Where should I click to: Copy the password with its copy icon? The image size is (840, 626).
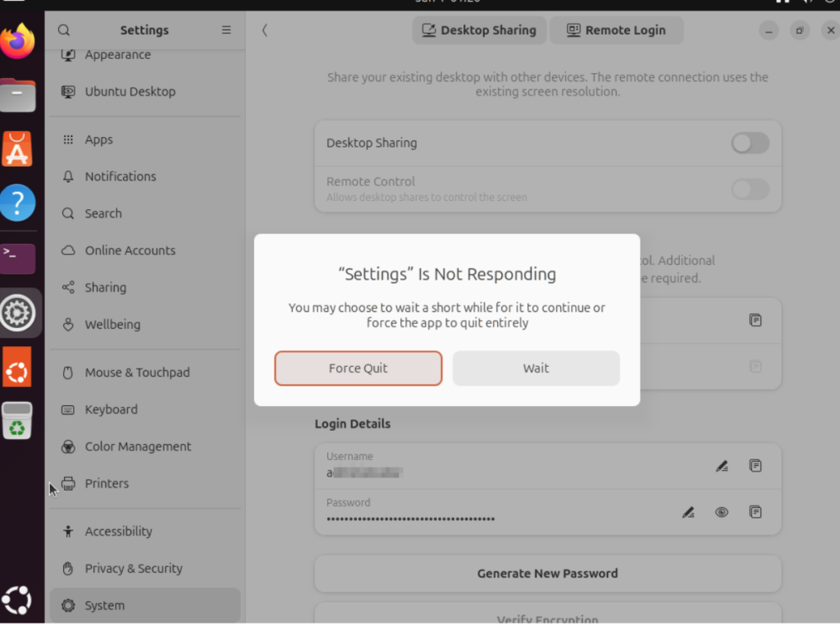point(756,512)
